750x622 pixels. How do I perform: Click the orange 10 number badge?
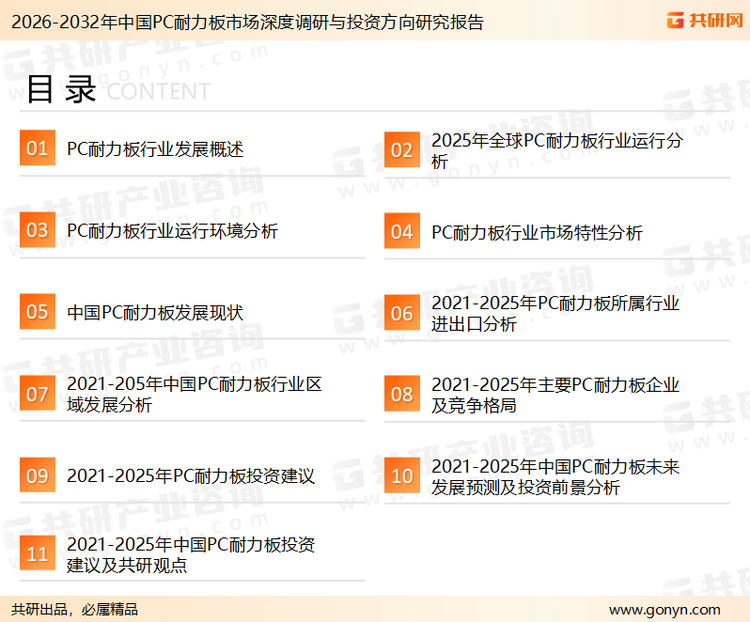pyautogui.click(x=402, y=476)
